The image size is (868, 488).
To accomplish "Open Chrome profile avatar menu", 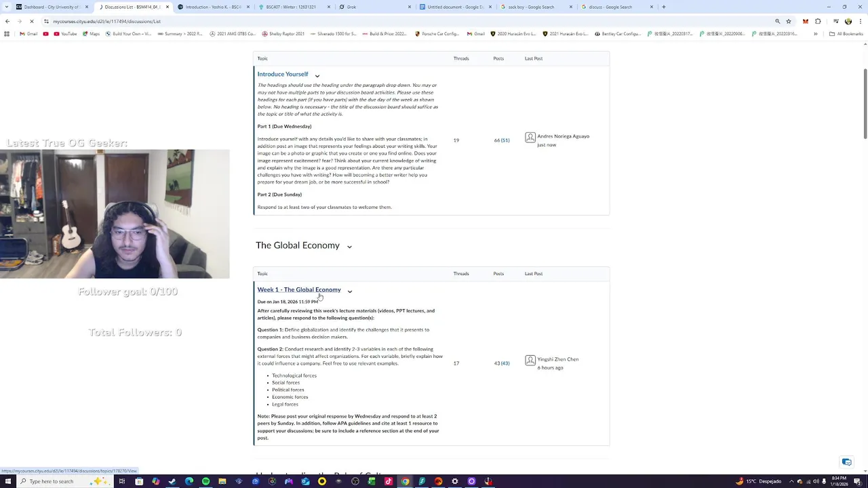I will click(x=848, y=21).
